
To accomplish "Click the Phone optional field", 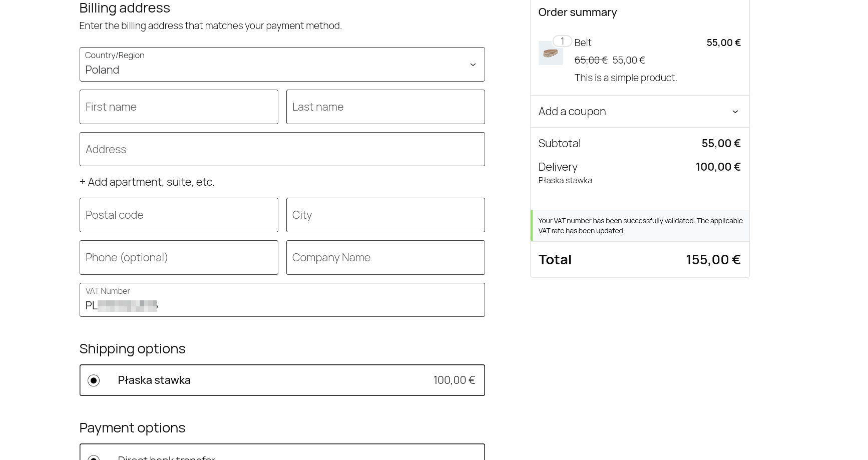I will pos(179,257).
